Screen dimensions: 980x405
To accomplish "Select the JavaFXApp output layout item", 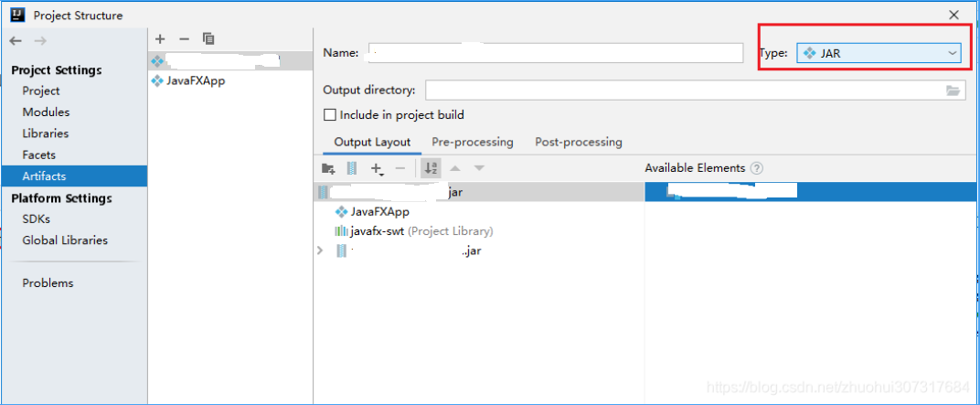I will coord(372,212).
